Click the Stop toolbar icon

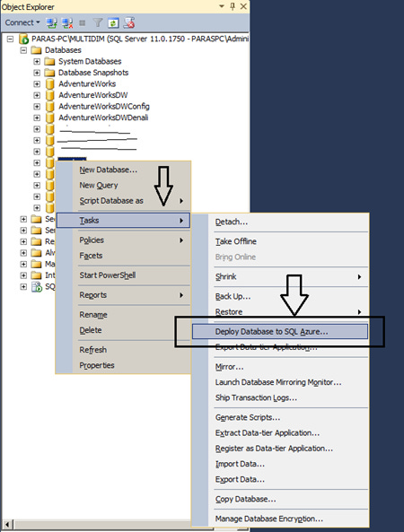click(83, 23)
